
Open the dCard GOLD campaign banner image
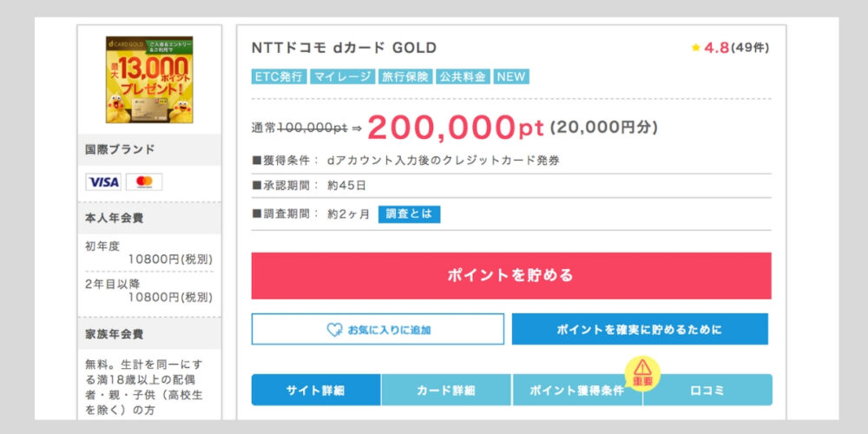[x=149, y=80]
